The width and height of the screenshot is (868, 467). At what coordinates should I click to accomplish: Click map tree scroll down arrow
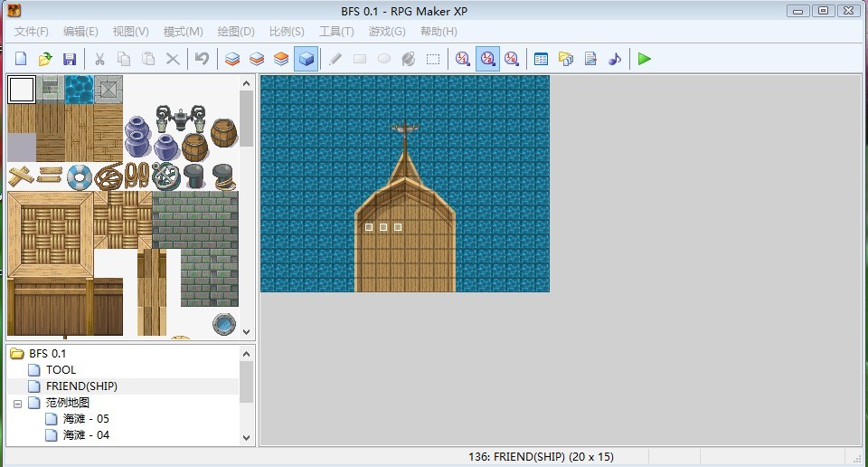246,438
